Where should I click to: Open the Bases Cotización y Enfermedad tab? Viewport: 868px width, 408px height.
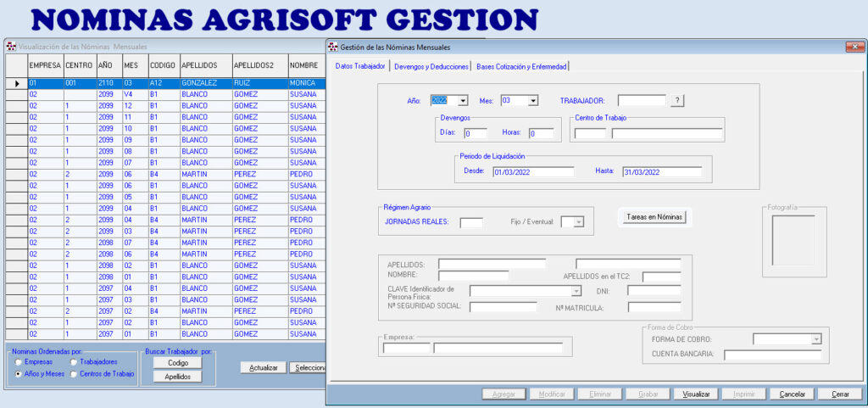[x=521, y=66]
